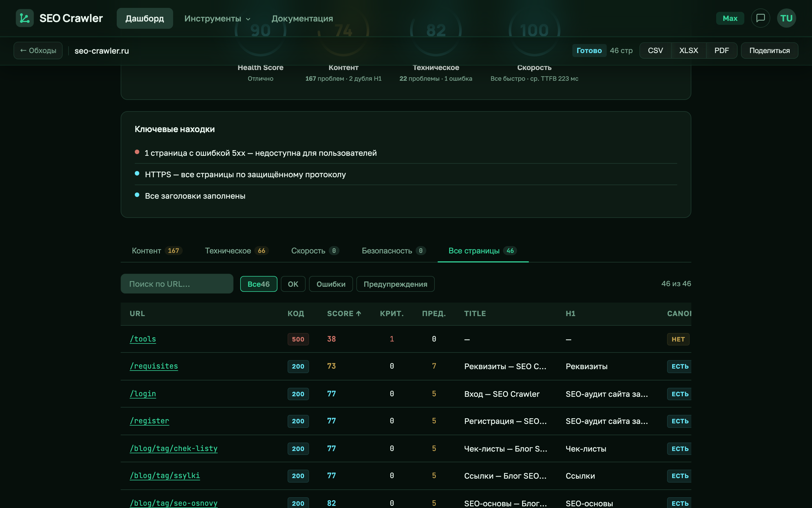Click the score 73 for /requisites

pos(331,366)
